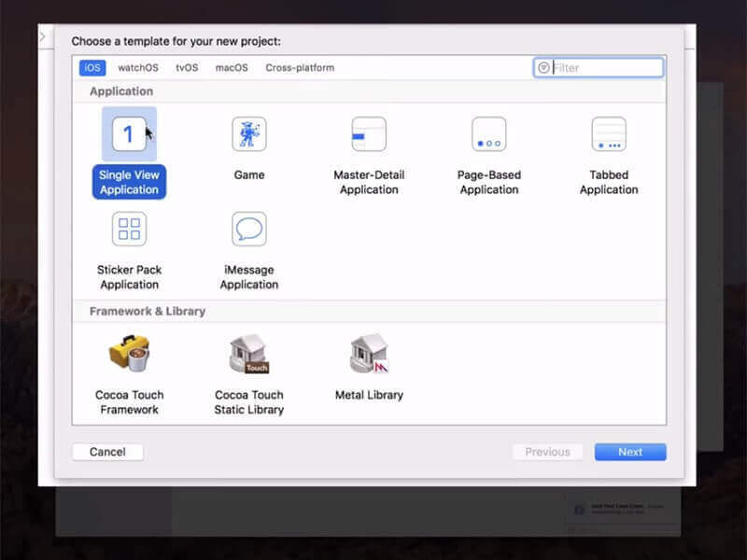Select the Page-Based Application template
This screenshot has width=747, height=560.
coord(488,134)
